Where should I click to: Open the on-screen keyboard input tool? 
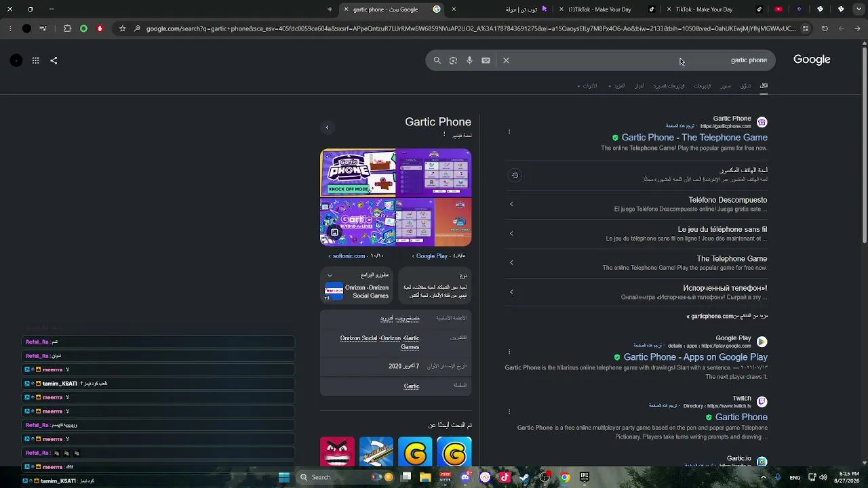[486, 60]
